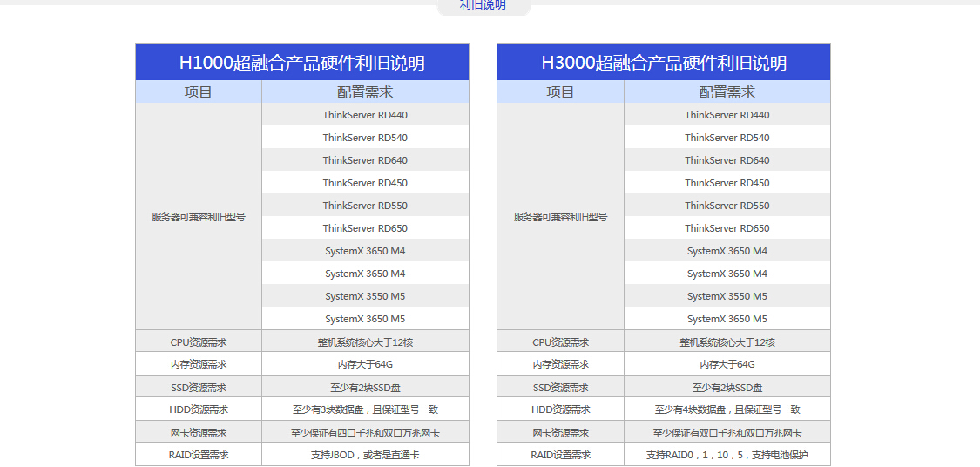Click ThinkServer RD450 in the H1000 table
Viewport: 980px width, 467px height.
tap(365, 183)
